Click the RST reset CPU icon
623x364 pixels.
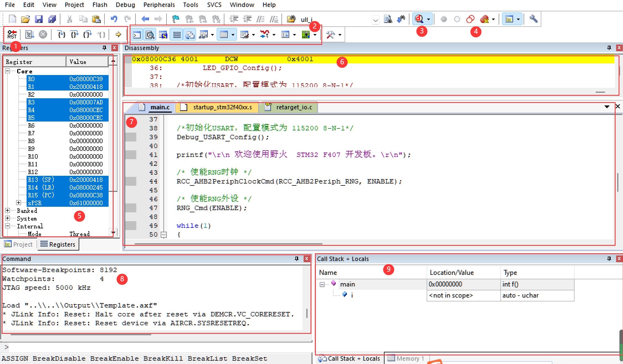coord(12,35)
